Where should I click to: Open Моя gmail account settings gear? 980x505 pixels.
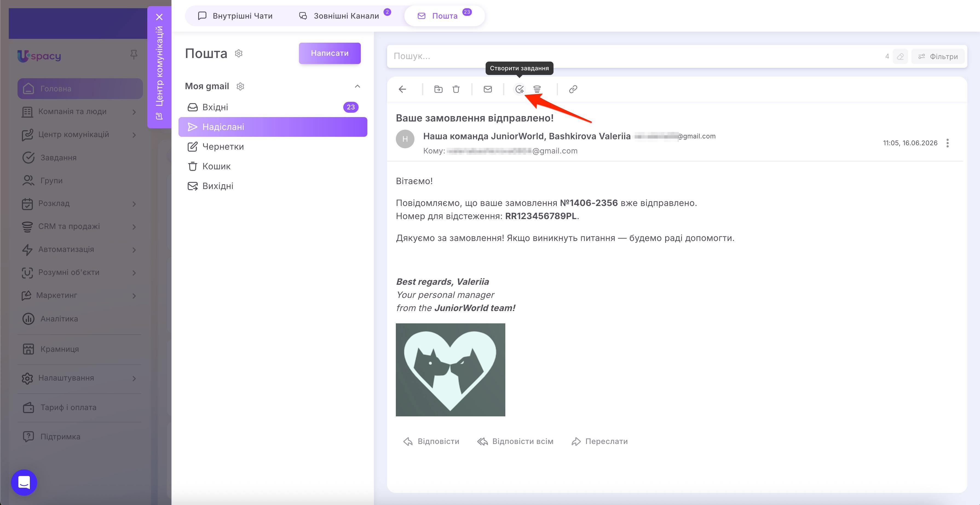240,86
